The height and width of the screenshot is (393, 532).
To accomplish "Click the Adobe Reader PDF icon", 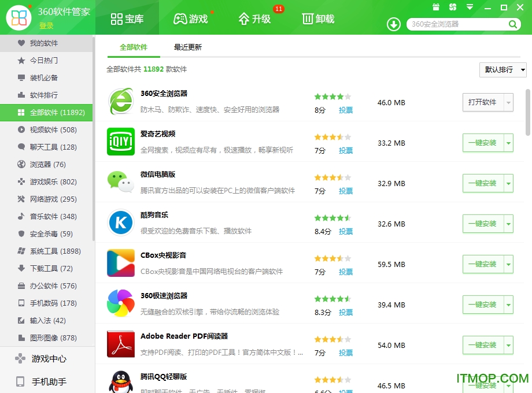I will coord(121,344).
